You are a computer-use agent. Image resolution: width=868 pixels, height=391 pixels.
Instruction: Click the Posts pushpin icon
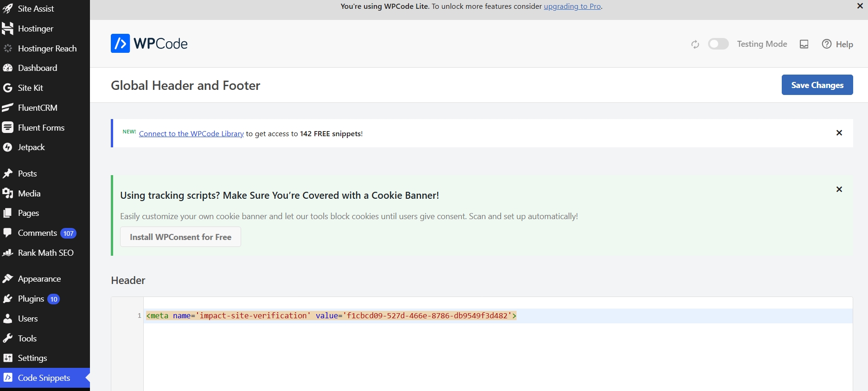[7, 174]
